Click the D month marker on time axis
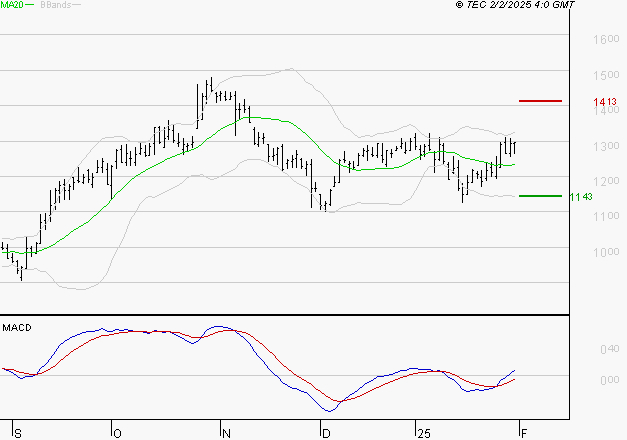 326,434
